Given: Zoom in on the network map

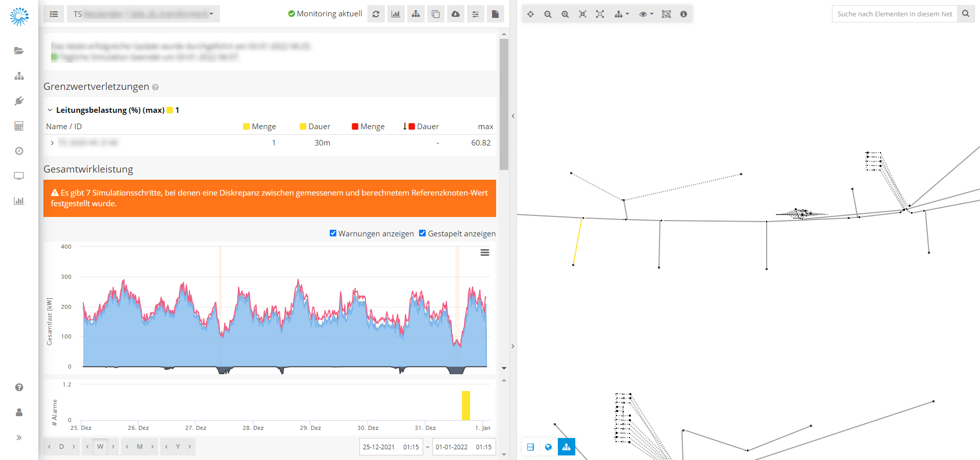Looking at the screenshot, I should pyautogui.click(x=565, y=14).
